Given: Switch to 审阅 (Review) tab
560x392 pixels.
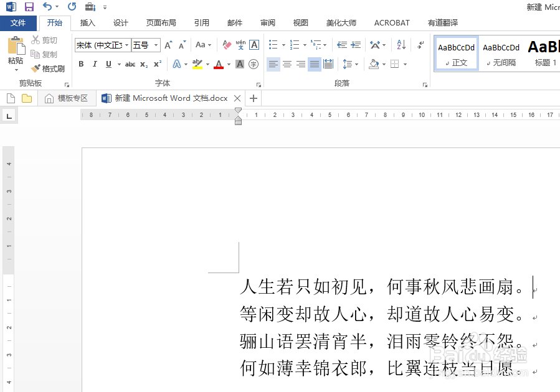Looking at the screenshot, I should coord(268,23).
